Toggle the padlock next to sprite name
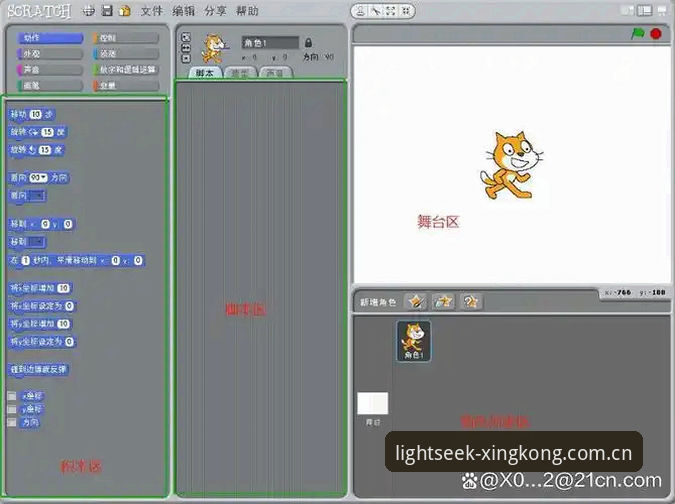This screenshot has height=504, width=675. coord(308,43)
